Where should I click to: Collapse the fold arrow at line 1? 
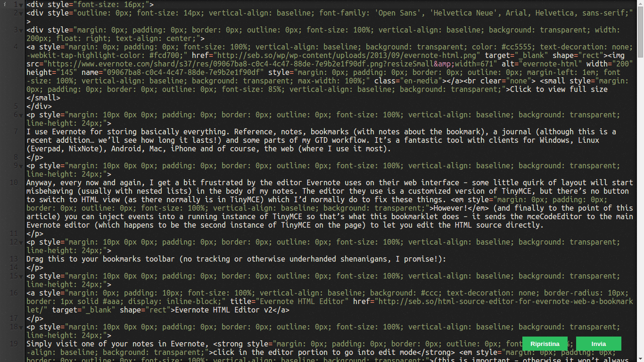click(x=21, y=5)
